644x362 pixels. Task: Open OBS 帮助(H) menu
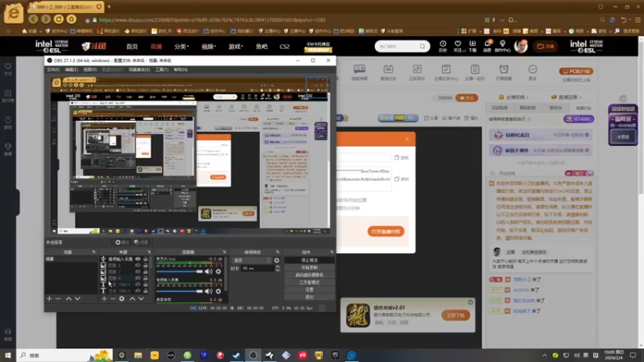(180, 70)
